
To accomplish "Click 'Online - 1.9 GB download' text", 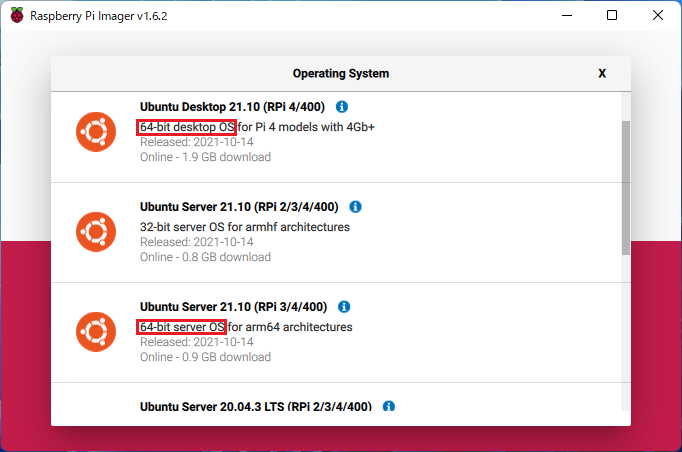I will tap(205, 157).
